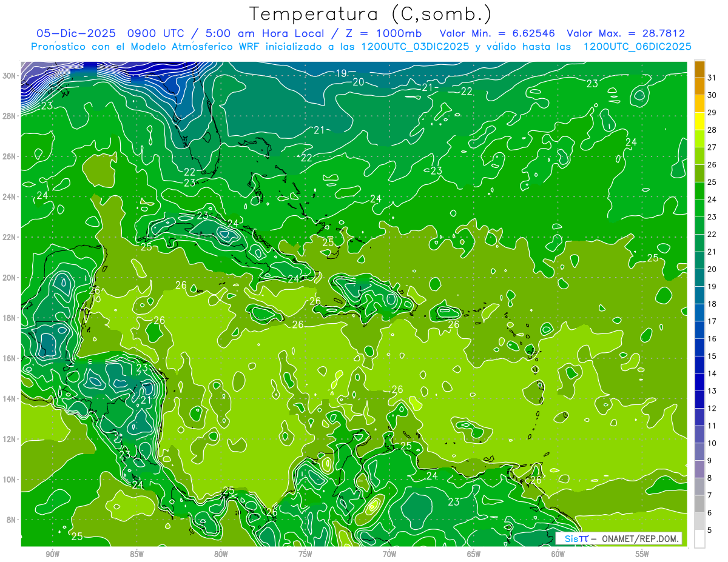Click the '31' colorbar scale label

click(x=712, y=78)
